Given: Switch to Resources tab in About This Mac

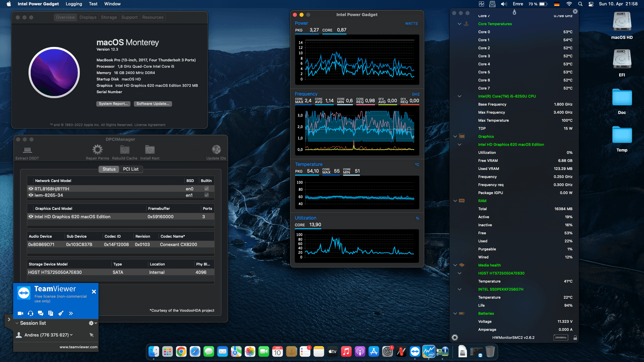Looking at the screenshot, I should point(153,17).
